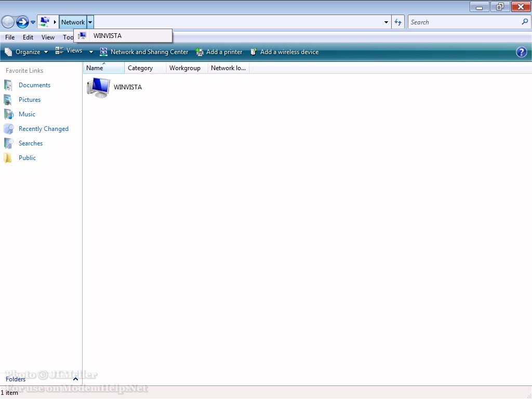Click the Public folder icon
Image resolution: width=532 pixels, height=399 pixels.
click(x=8, y=158)
